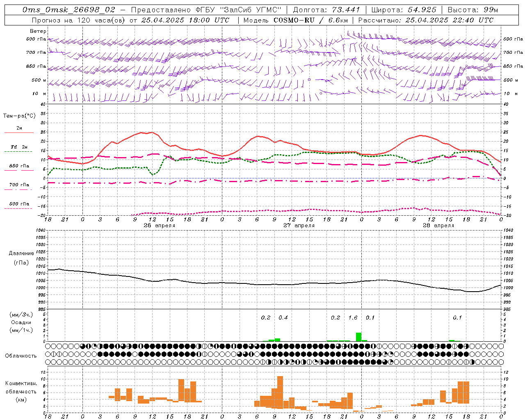
Task: Click the Ветер panel label
Action: [38, 31]
